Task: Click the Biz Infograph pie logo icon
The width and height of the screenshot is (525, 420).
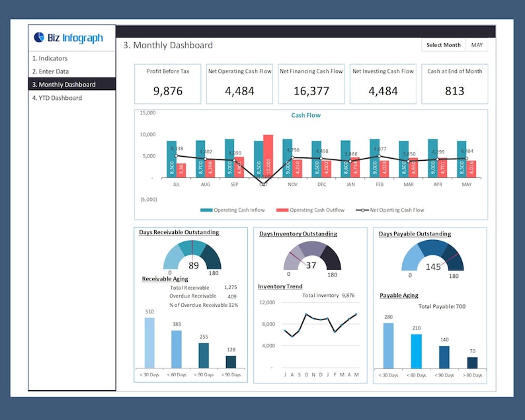Action: [39, 37]
